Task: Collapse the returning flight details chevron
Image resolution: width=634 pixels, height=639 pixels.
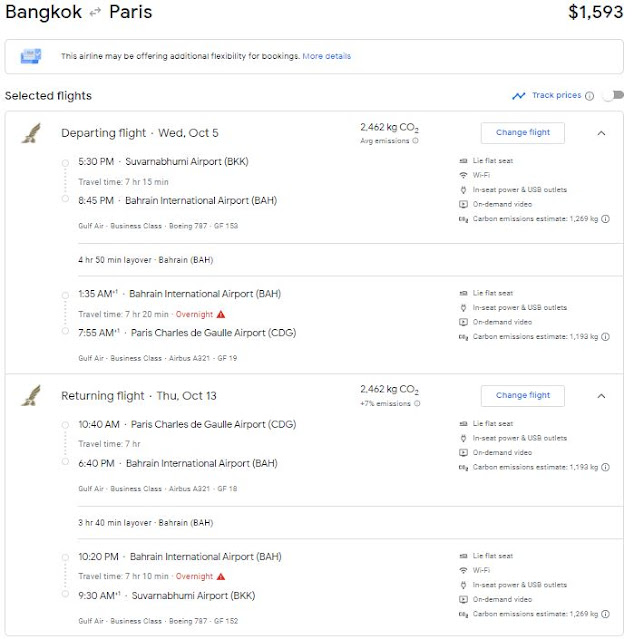Action: point(601,396)
